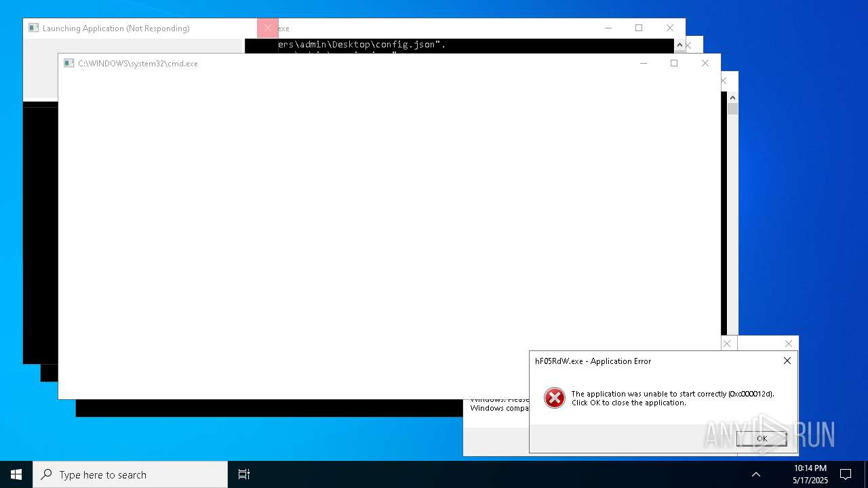Viewport: 868px width, 488px height.
Task: Click the C:\WINDOWS\system32\cmd.exe title text
Action: [x=138, y=63]
